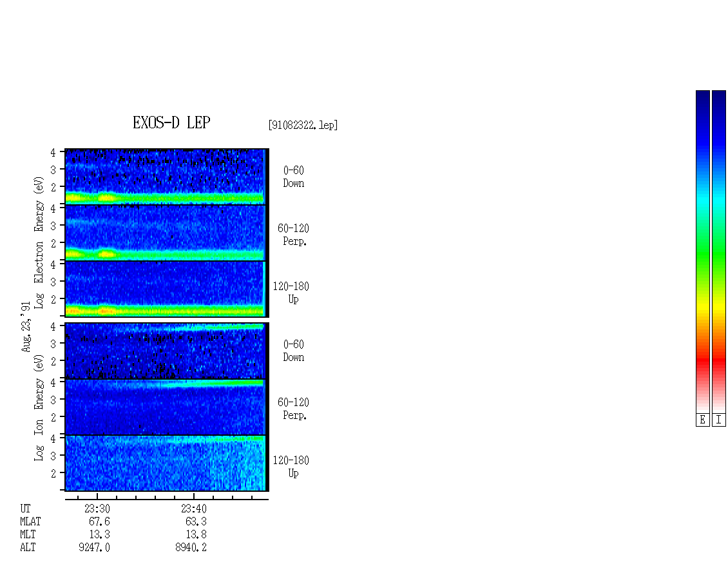728x564 pixels.
Task: Click the ALT value 9247.0
Action: (x=94, y=548)
